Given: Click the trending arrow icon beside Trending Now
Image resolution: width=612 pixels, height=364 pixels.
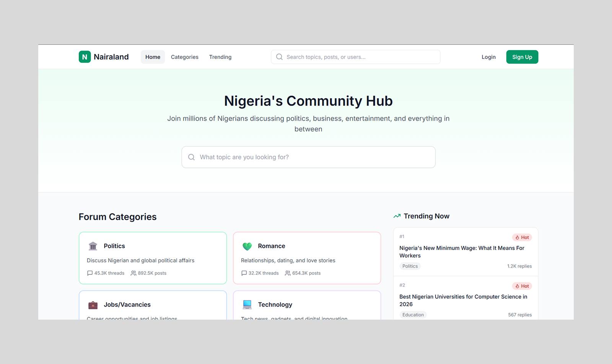Looking at the screenshot, I should point(397,216).
